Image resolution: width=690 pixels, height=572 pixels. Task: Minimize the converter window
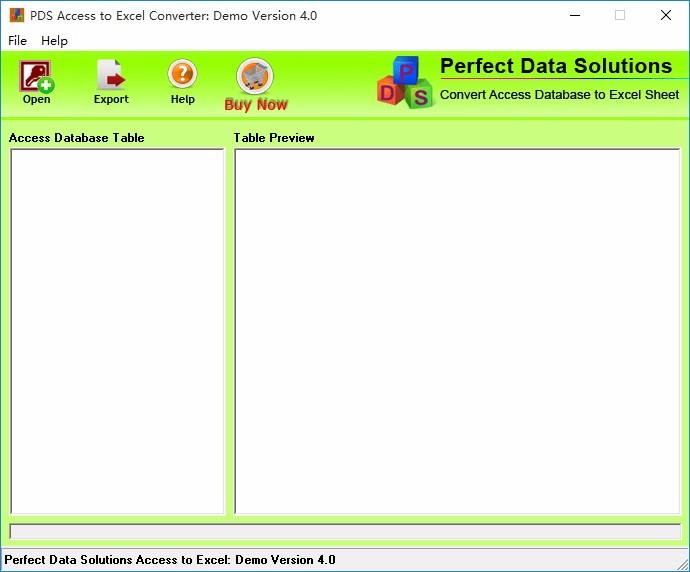(575, 15)
